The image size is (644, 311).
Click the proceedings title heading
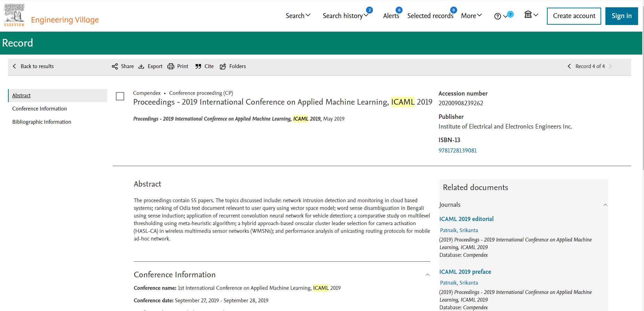(x=283, y=102)
